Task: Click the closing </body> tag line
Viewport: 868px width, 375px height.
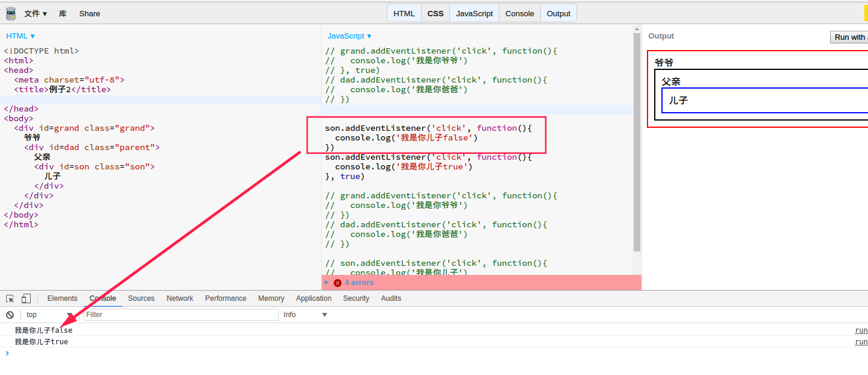Action: click(x=21, y=215)
